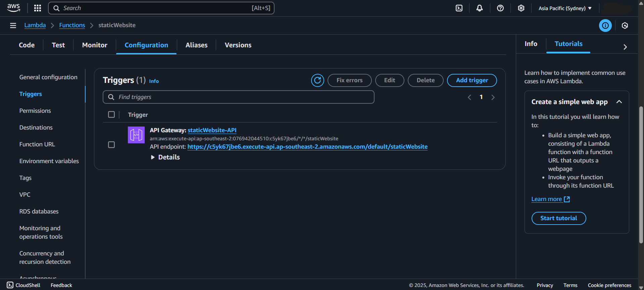
Task: Open the Asia Pacific (Sydney) region dropdown
Action: coord(565,8)
